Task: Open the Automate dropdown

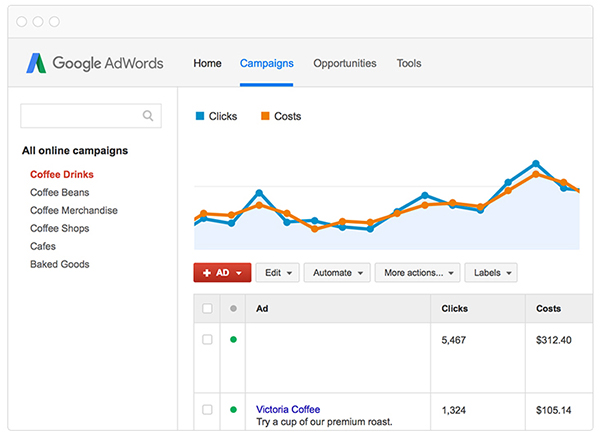Action: [x=337, y=273]
